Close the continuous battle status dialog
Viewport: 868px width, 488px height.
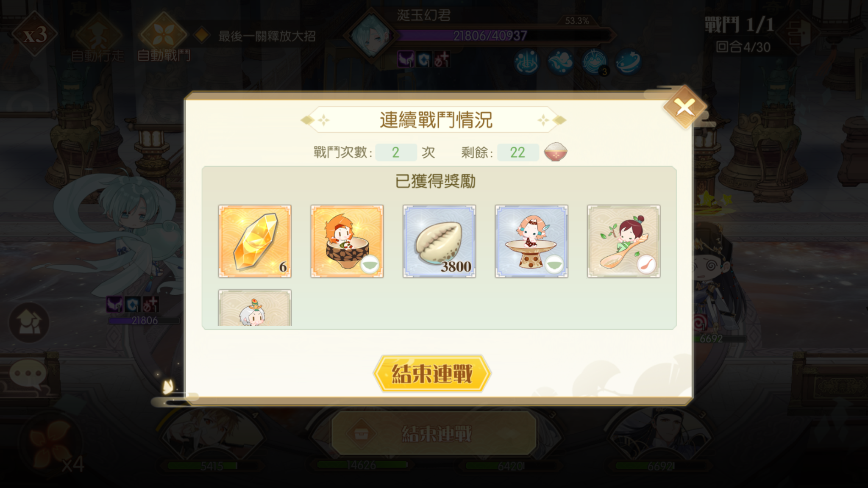coord(684,107)
